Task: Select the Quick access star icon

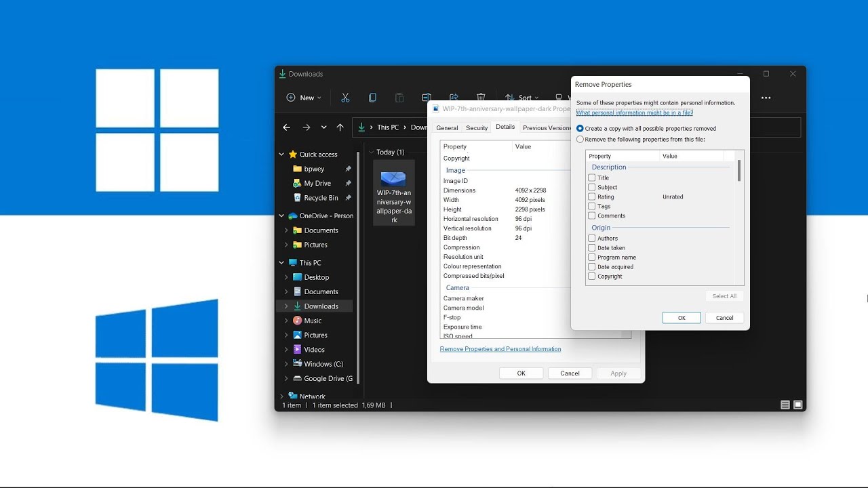Action: [x=293, y=155]
